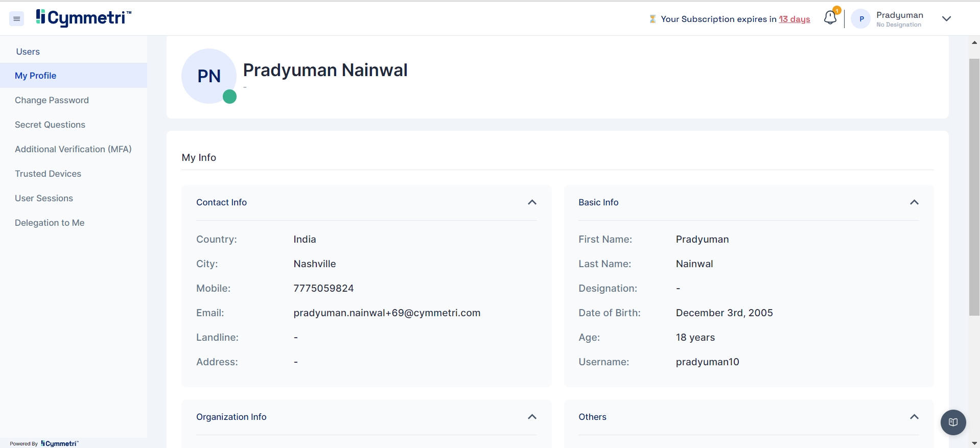Collapse the Others section
The width and height of the screenshot is (980, 448).
click(914, 417)
